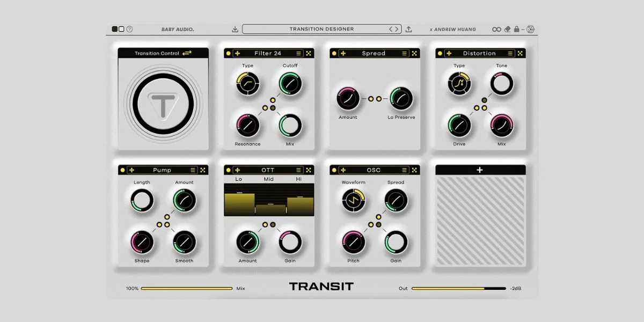Open the Pump hamburger menu
The width and height of the screenshot is (644, 322).
(x=193, y=170)
